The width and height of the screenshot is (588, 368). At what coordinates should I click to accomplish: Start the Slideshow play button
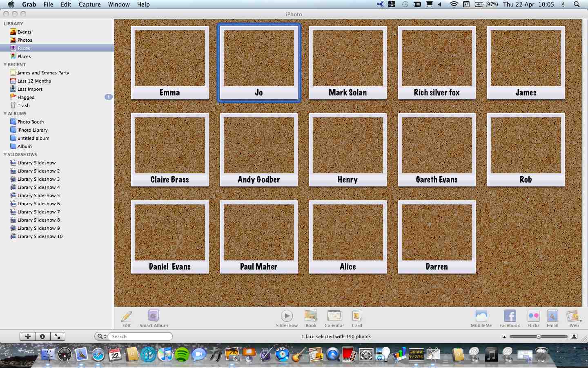pos(287,316)
